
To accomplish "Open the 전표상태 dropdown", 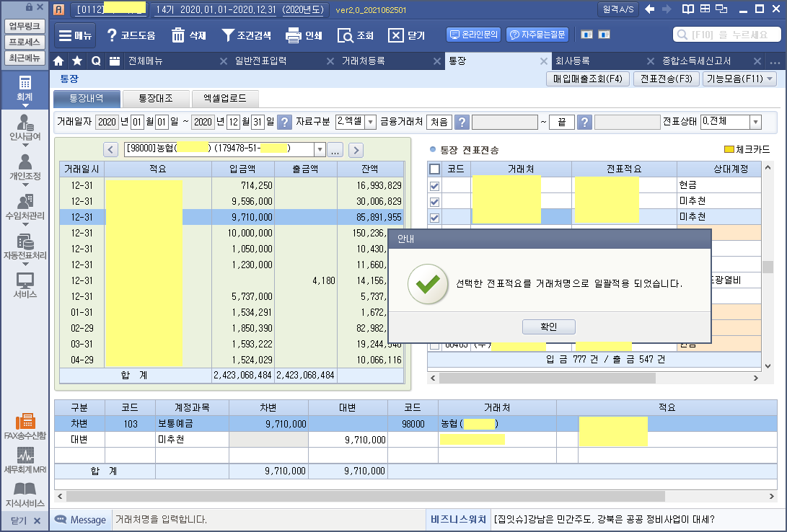I will [755, 122].
